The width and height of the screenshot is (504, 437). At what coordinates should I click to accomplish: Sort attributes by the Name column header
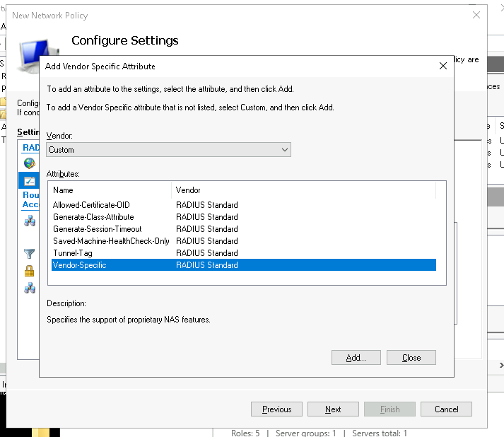tap(110, 190)
